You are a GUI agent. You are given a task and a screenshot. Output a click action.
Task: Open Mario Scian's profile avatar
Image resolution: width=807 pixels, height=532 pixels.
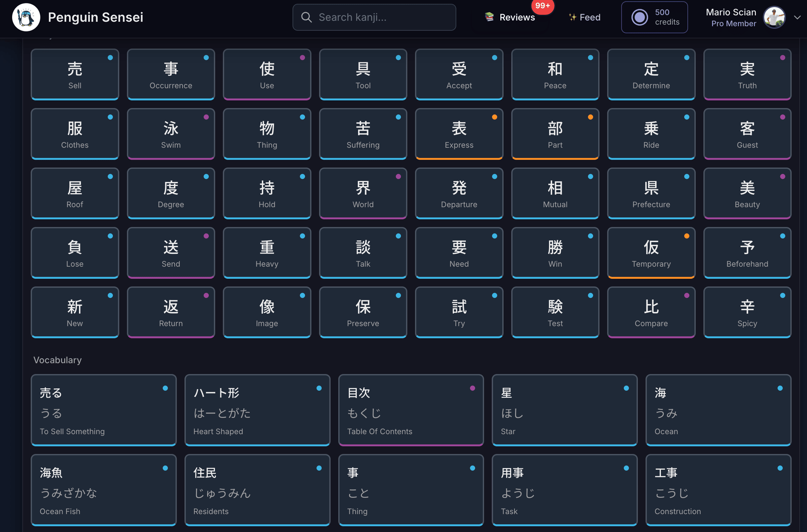pos(774,17)
